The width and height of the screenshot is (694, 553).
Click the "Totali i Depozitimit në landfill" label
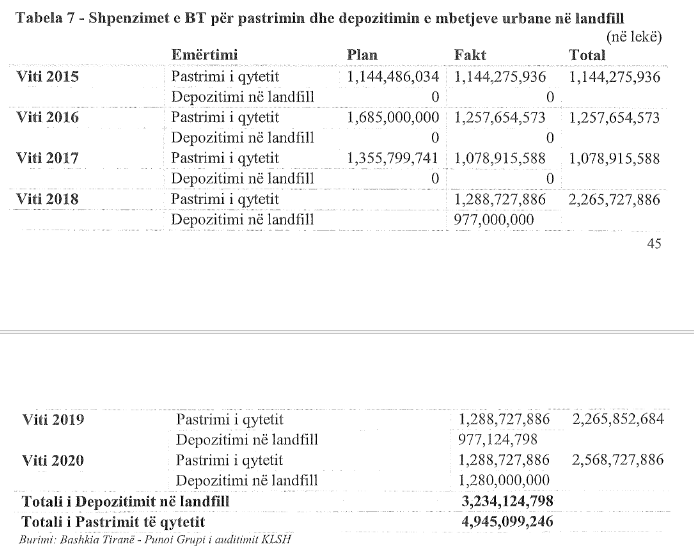[126, 501]
